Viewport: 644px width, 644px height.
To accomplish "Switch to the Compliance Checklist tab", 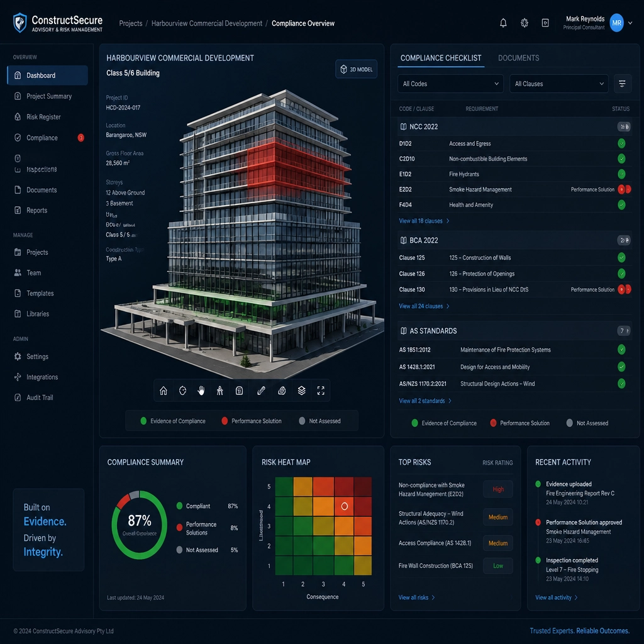I will (x=441, y=58).
